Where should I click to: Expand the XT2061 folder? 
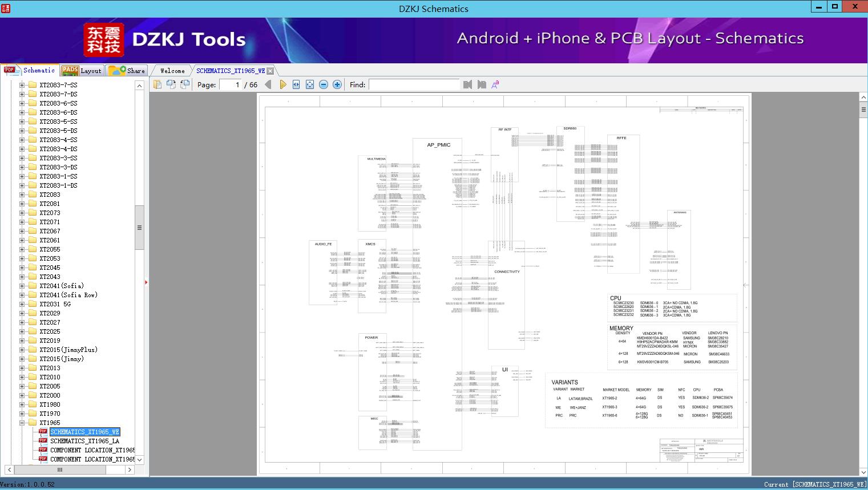pyautogui.click(x=22, y=240)
